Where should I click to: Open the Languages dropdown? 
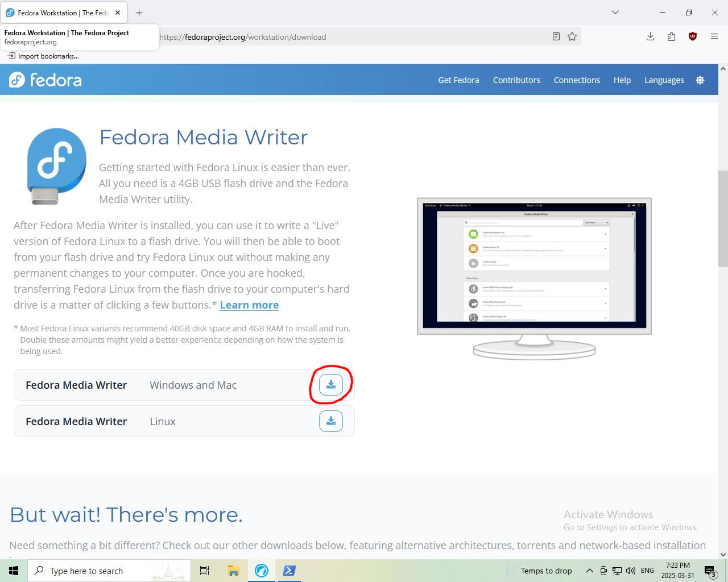click(x=664, y=80)
